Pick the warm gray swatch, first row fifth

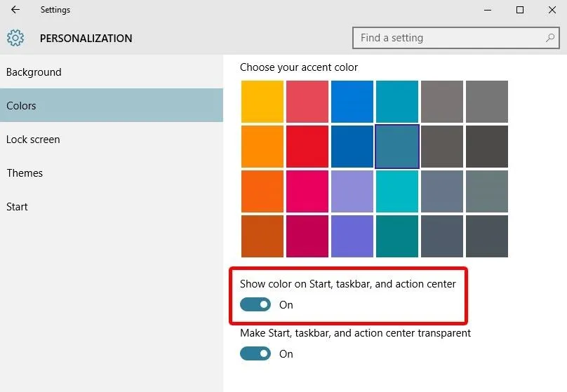coord(442,102)
